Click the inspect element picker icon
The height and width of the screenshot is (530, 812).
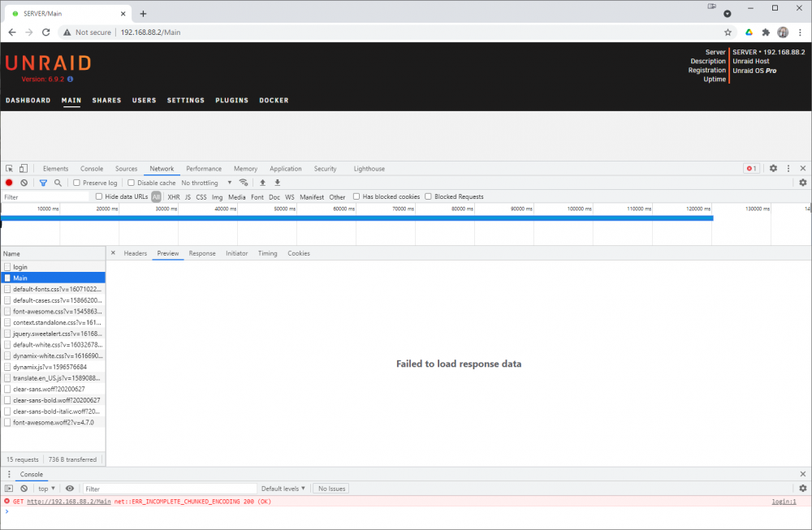(x=9, y=169)
